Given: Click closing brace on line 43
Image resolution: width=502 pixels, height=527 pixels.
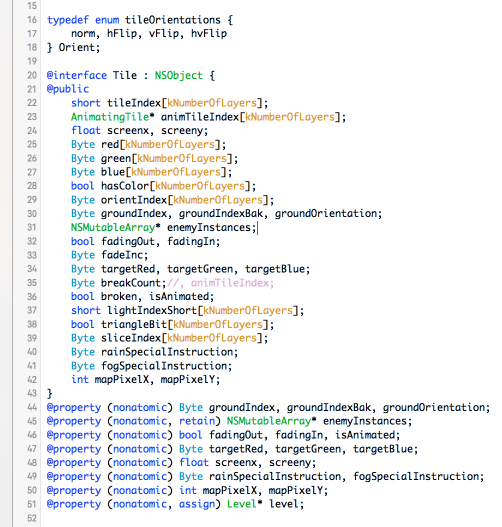Looking at the screenshot, I should 49,393.
